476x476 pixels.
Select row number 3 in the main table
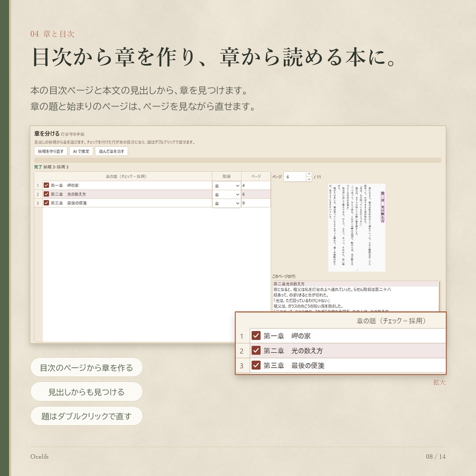pyautogui.click(x=38, y=203)
